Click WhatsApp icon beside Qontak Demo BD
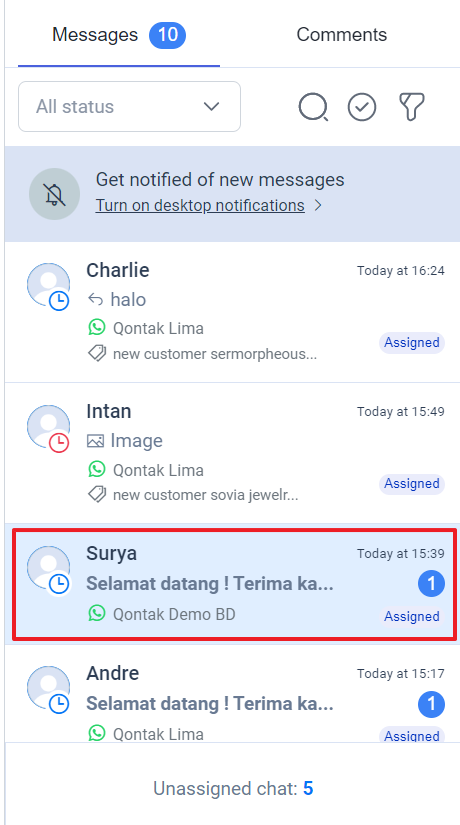Image resolution: width=460 pixels, height=825 pixels. coord(97,613)
